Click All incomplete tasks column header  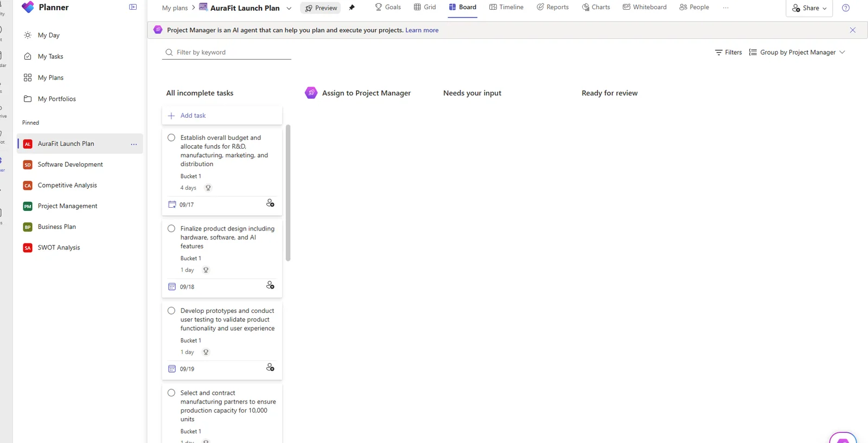200,93
